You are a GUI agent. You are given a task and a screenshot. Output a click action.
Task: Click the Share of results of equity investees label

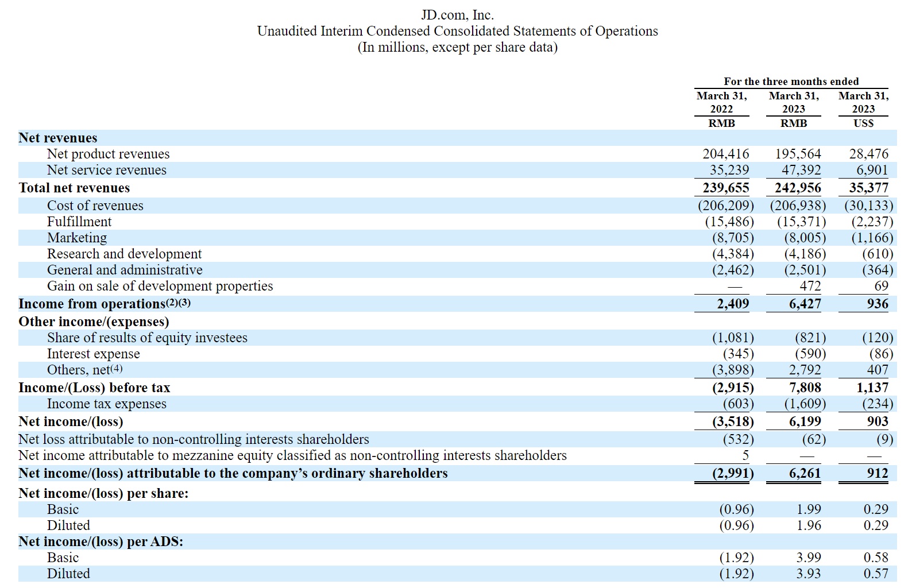[147, 338]
